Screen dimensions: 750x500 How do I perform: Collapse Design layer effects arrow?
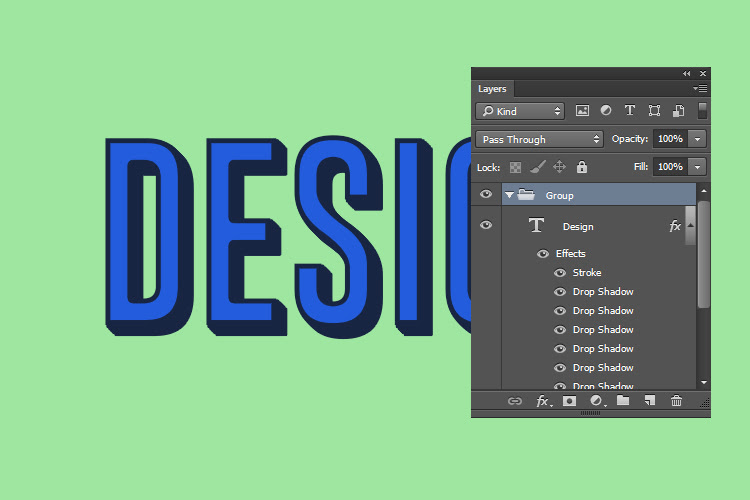coord(691,225)
